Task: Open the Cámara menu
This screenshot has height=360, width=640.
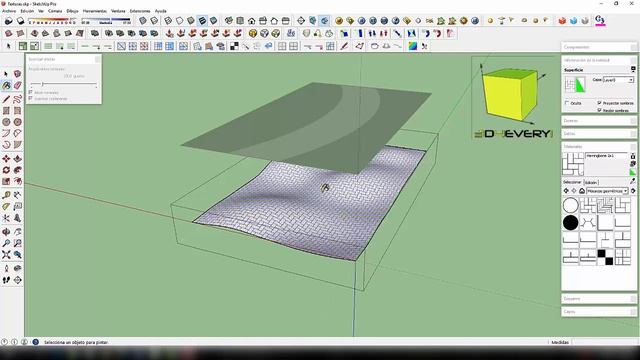Action: [x=55, y=11]
